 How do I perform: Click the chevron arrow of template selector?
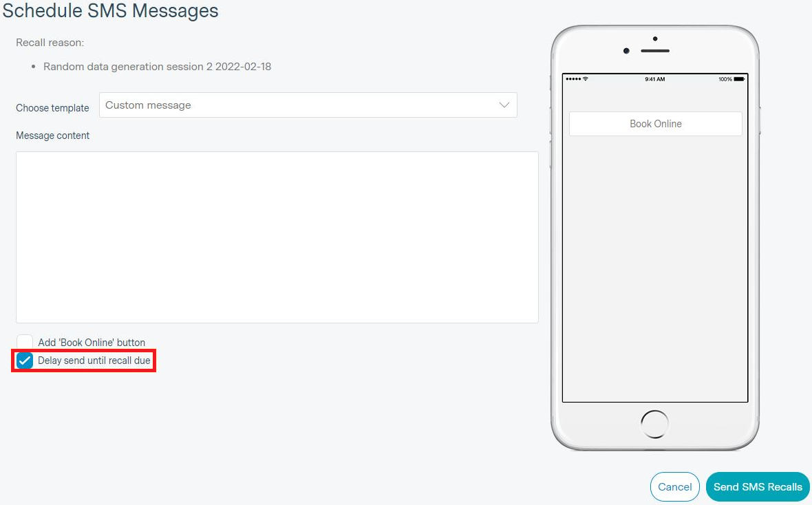pos(504,105)
